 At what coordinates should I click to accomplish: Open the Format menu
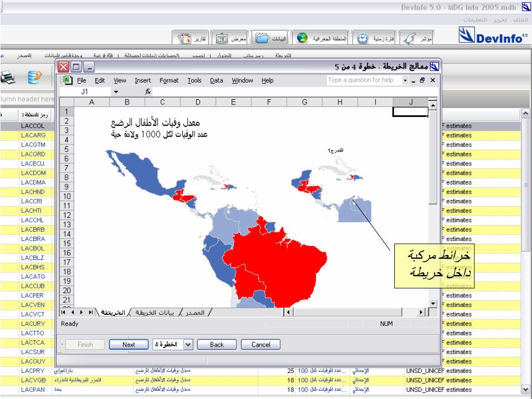(x=169, y=81)
